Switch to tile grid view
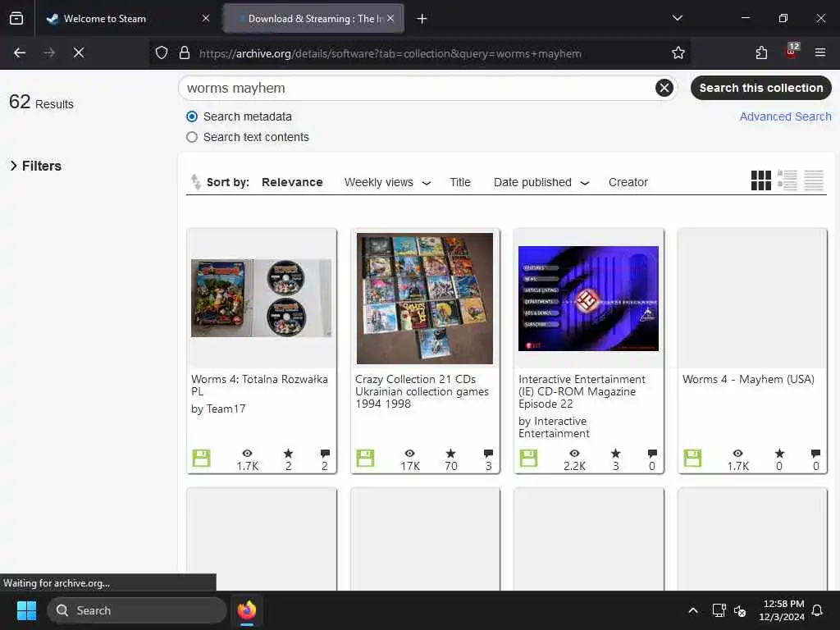The width and height of the screenshot is (840, 630). [x=760, y=180]
